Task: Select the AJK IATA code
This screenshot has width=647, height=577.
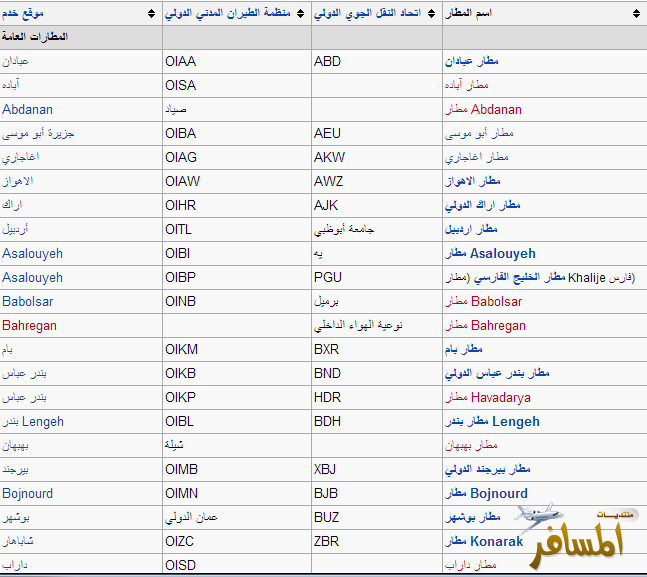Action: tap(326, 205)
